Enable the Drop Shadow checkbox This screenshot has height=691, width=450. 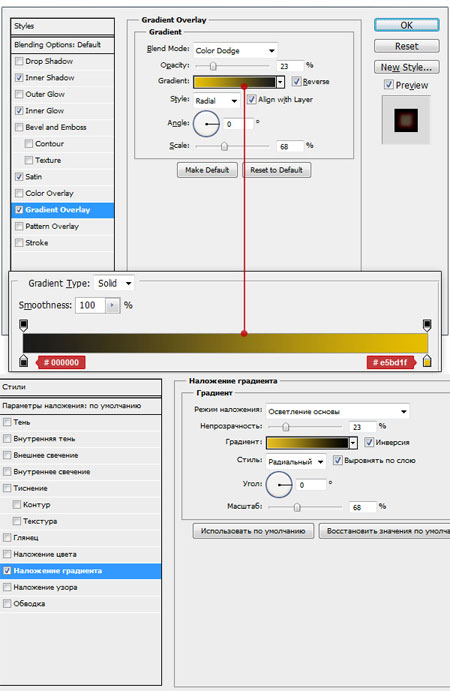tap(19, 61)
